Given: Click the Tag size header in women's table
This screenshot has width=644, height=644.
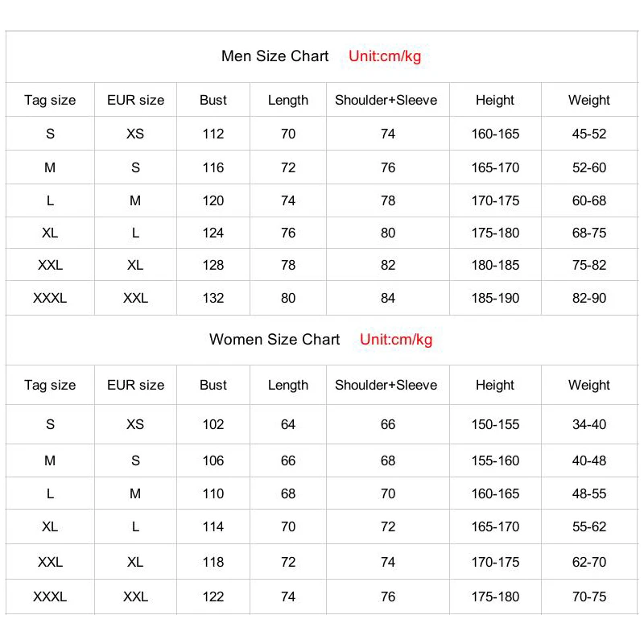Looking at the screenshot, I should [x=50, y=385].
